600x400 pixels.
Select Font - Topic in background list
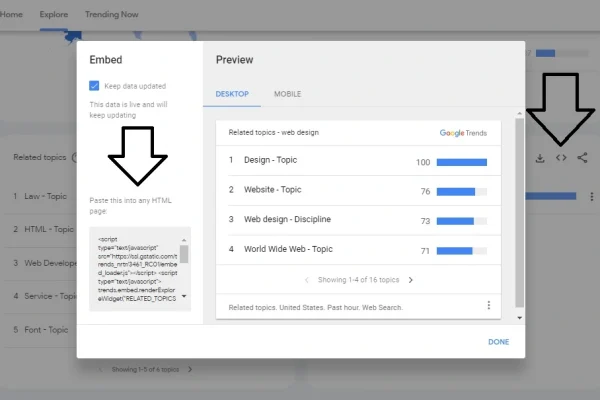click(x=40, y=330)
